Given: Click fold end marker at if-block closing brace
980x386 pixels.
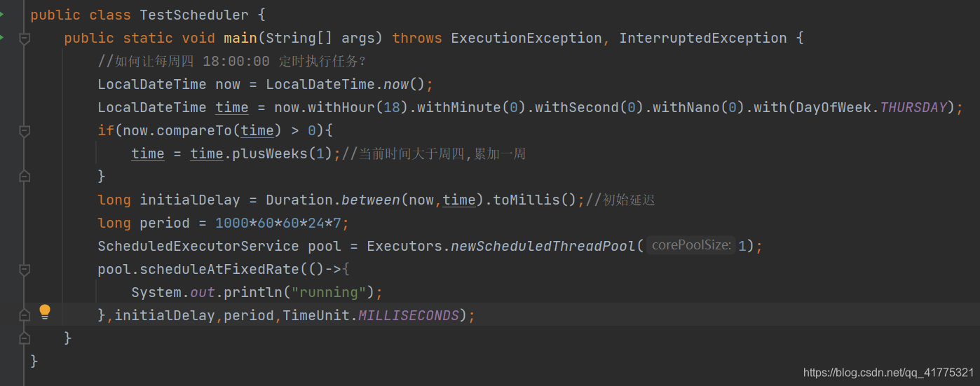Looking at the screenshot, I should [25, 177].
